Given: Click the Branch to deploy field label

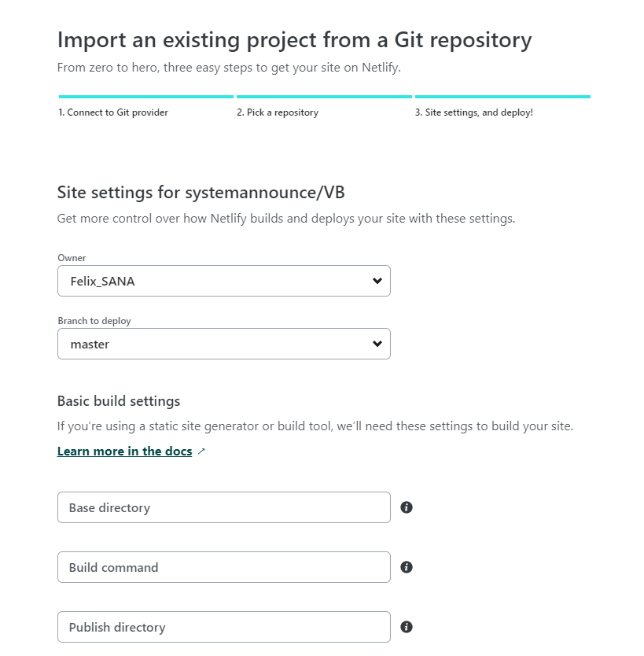Looking at the screenshot, I should pyautogui.click(x=94, y=321).
